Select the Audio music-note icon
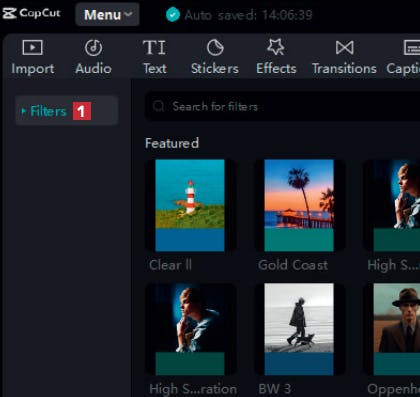 pyautogui.click(x=93, y=48)
